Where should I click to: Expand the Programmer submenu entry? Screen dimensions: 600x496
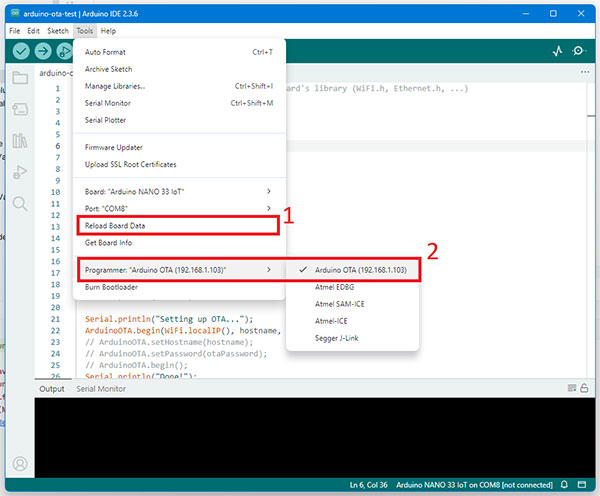coord(179,270)
